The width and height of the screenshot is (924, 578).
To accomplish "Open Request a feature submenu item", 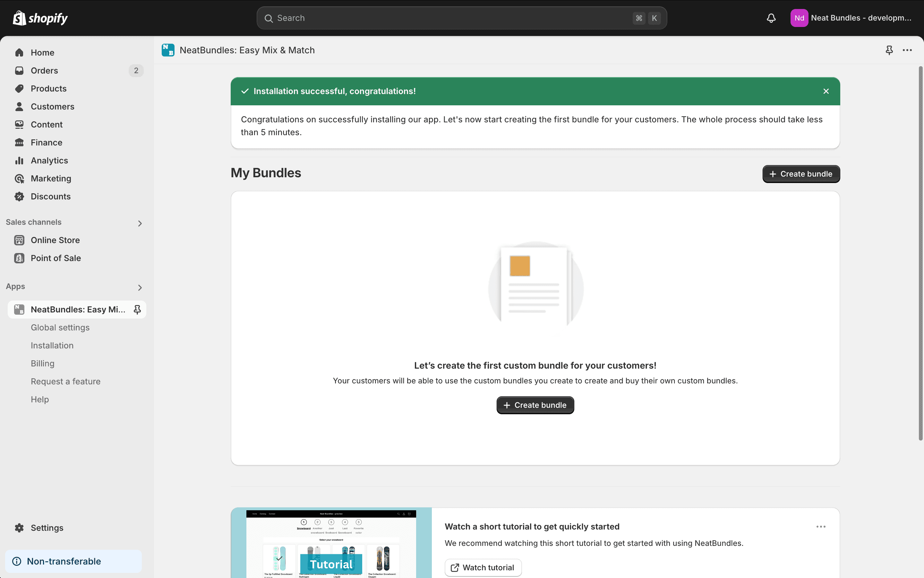I will pyautogui.click(x=65, y=381).
